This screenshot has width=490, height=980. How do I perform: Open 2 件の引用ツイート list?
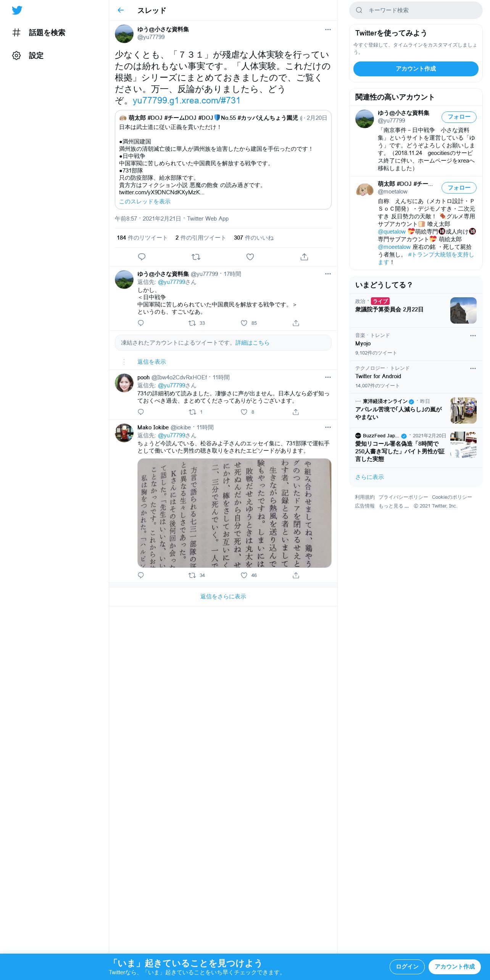[x=200, y=238]
